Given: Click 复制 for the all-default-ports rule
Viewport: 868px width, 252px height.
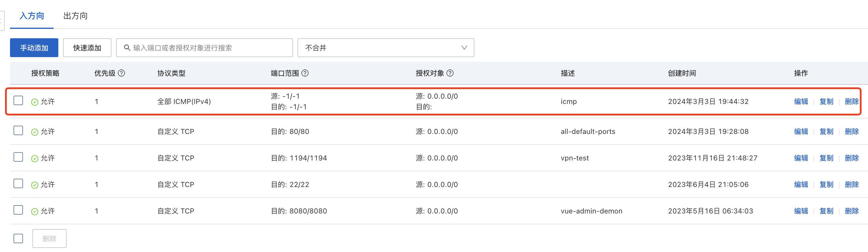Looking at the screenshot, I should coord(826,131).
